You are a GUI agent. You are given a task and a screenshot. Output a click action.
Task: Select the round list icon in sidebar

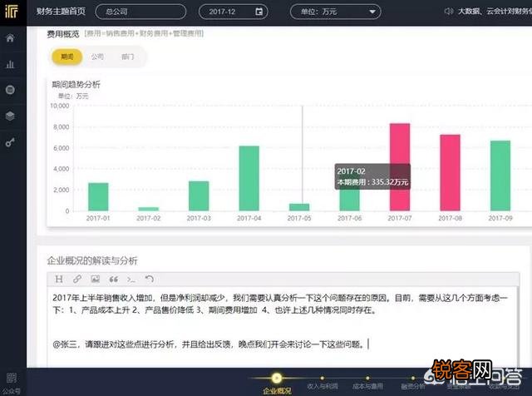click(10, 90)
